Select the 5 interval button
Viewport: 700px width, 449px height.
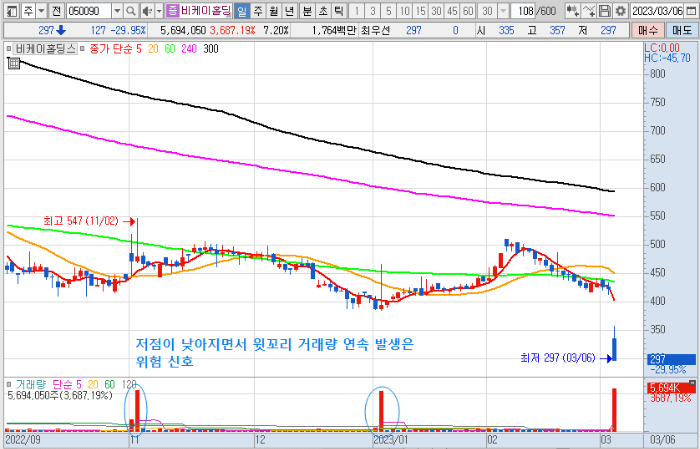(x=389, y=11)
